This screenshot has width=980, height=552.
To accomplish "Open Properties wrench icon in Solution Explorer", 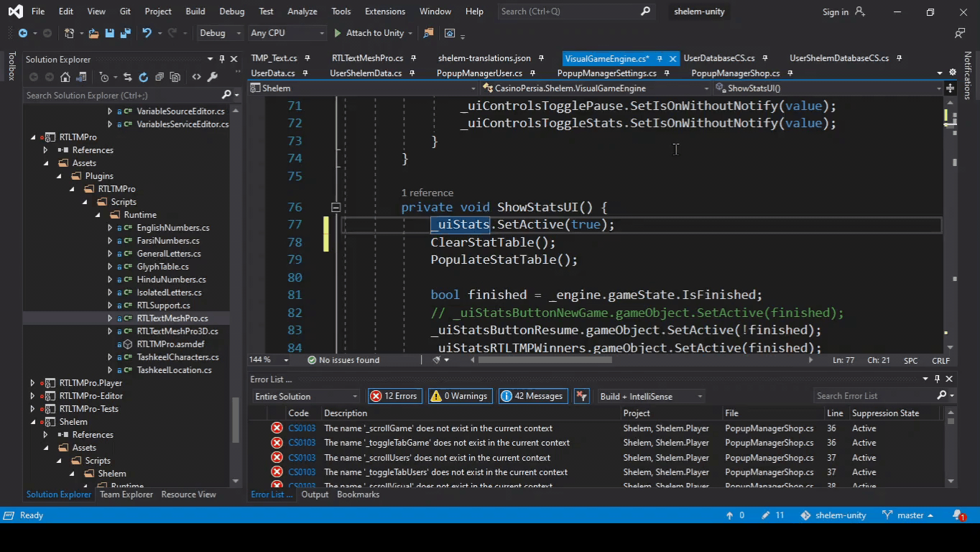I will coord(213,77).
